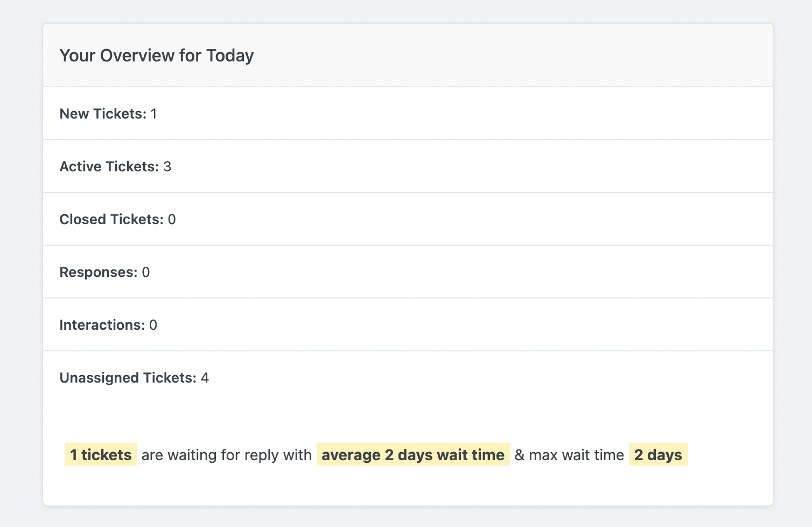
Task: Click the New Tickets count value 1
Action: 154,114
